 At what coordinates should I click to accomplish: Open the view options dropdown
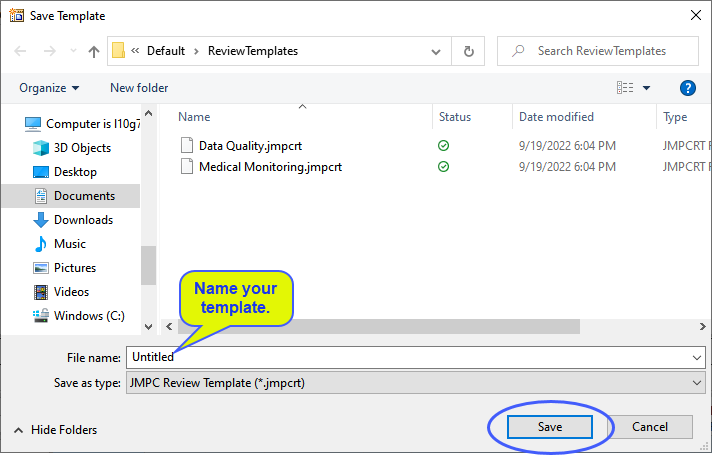click(x=646, y=88)
